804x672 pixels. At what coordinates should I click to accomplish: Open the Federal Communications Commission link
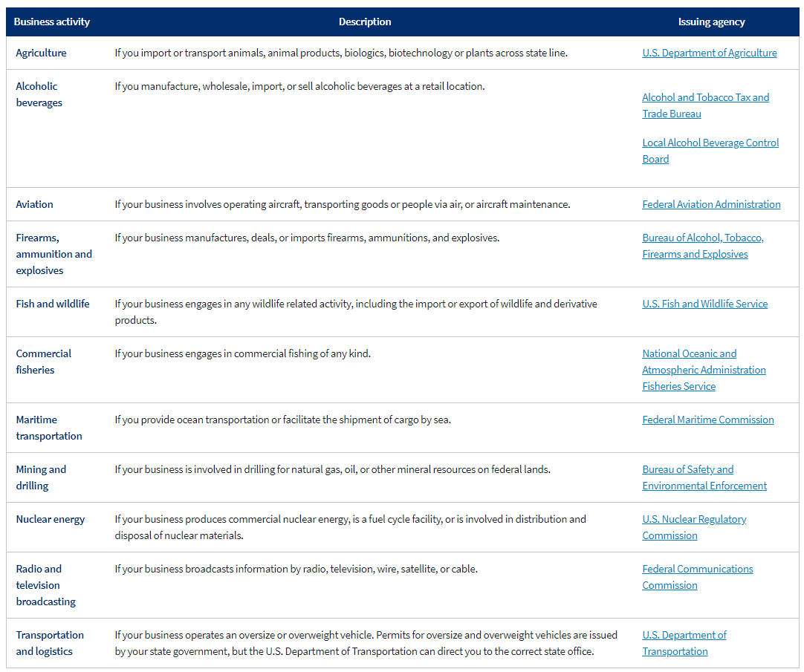click(x=697, y=577)
